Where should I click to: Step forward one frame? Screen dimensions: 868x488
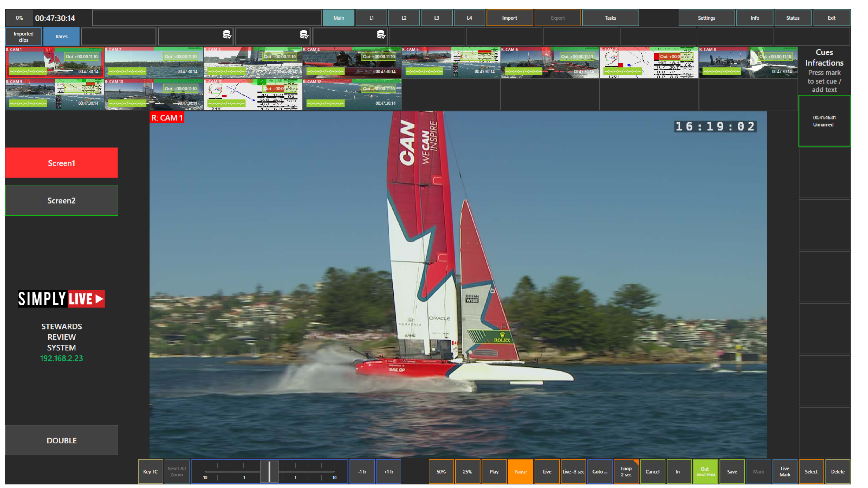(x=389, y=472)
